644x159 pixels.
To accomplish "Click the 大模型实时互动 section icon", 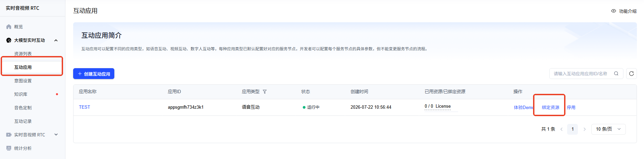I will pos(9,40).
